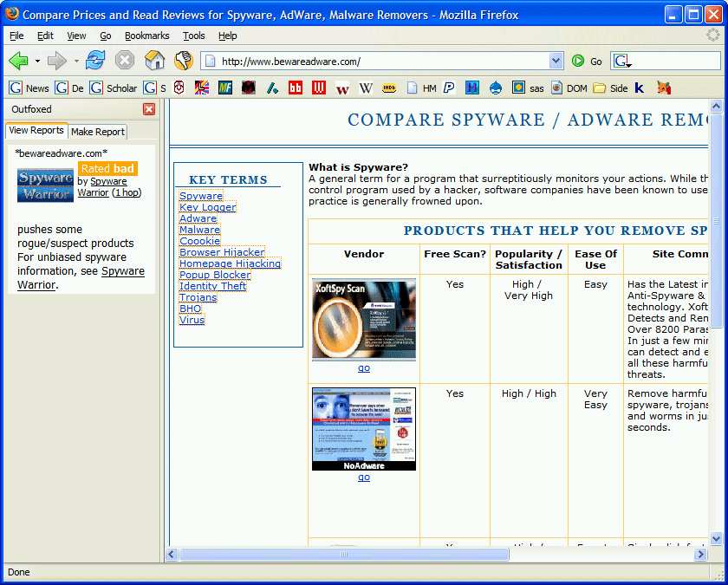Click the orange fox bookmark icon
This screenshot has width=728, height=585.
(x=664, y=88)
